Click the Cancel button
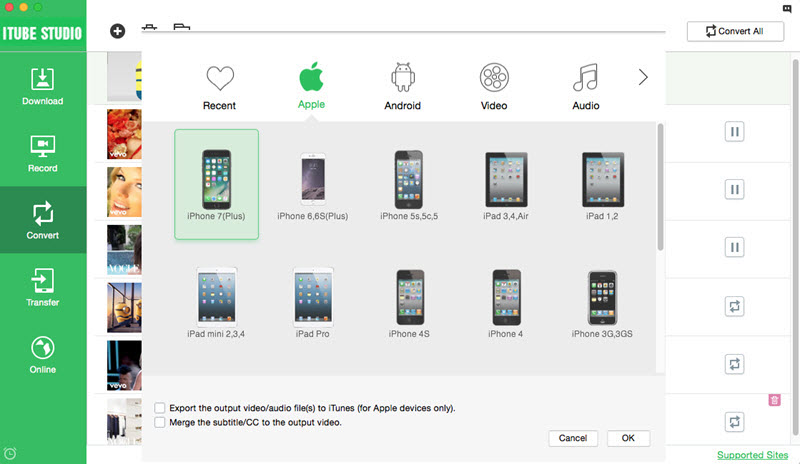 [573, 438]
